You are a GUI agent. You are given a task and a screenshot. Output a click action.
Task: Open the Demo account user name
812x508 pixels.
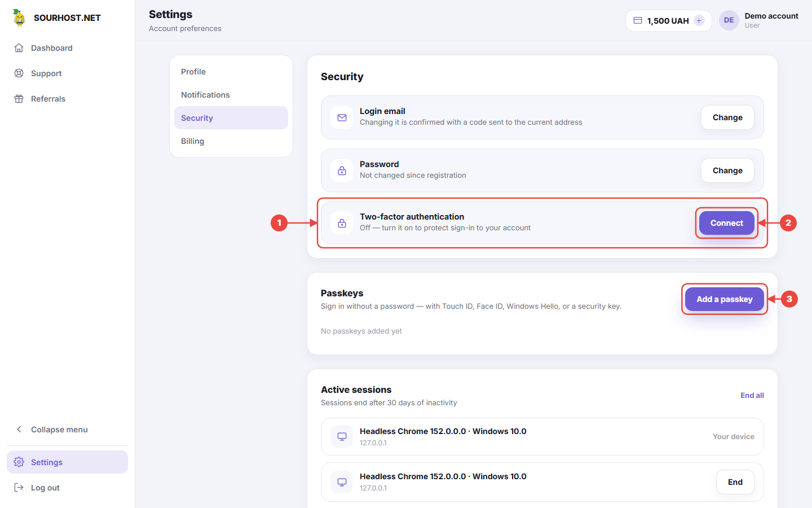point(771,16)
